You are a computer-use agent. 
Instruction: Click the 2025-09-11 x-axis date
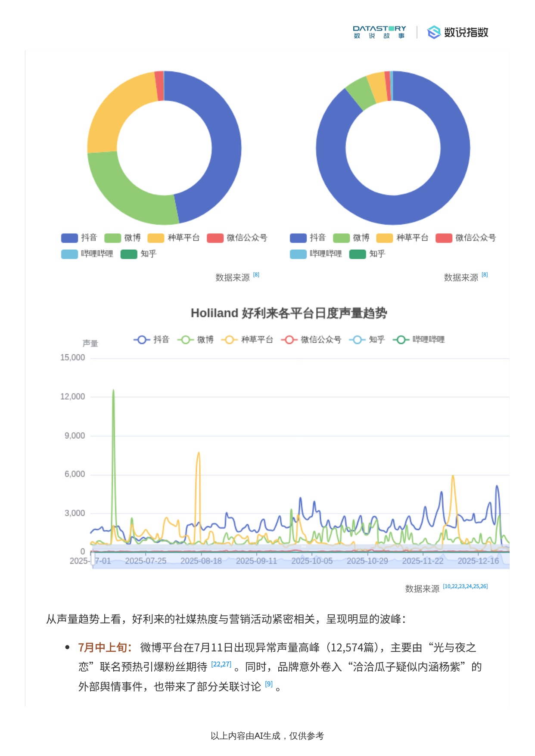point(256,561)
